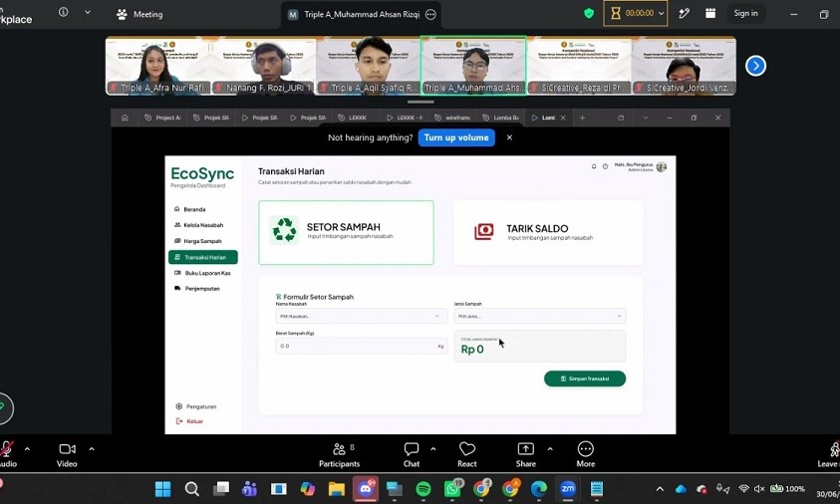Screen dimensions: 840x504
Task: Click Keluar to log out
Action: click(x=189, y=421)
